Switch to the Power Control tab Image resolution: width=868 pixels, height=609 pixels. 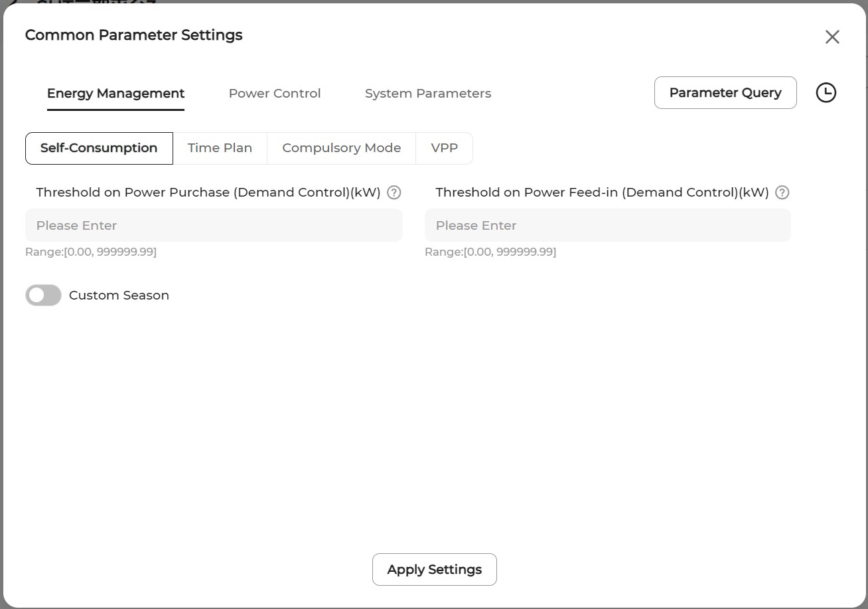(275, 94)
